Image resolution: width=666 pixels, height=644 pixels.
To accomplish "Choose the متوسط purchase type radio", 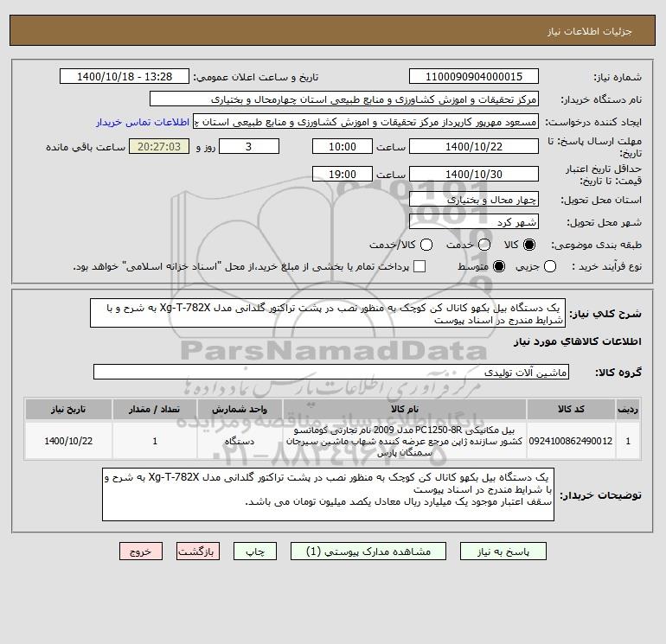I will (x=499, y=266).
